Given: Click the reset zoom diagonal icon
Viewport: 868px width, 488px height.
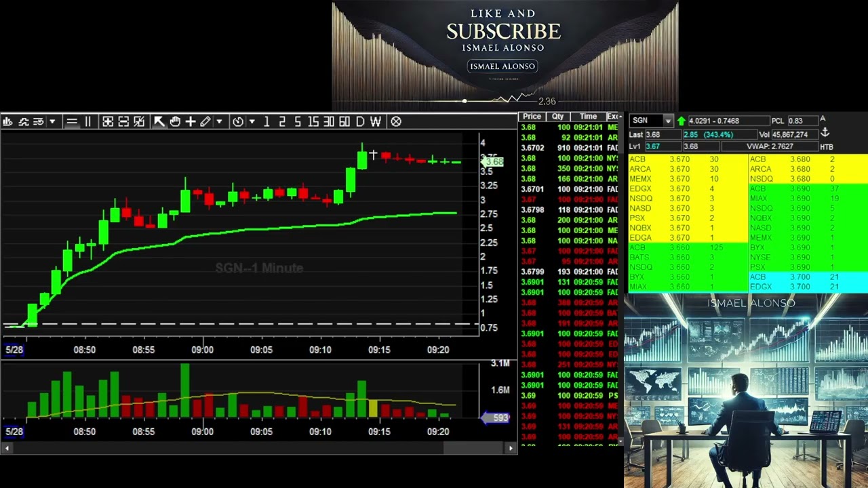Looking at the screenshot, I should [x=139, y=121].
